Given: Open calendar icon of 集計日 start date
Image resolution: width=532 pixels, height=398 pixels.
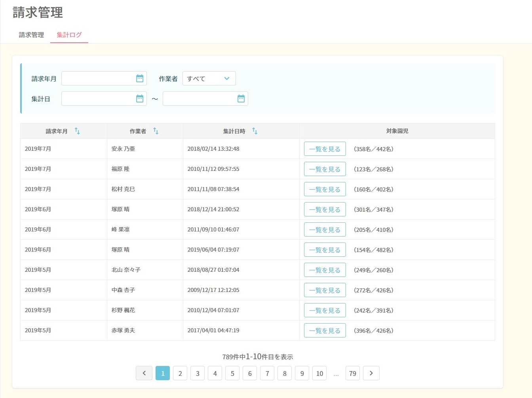Looking at the screenshot, I should pyautogui.click(x=140, y=99).
